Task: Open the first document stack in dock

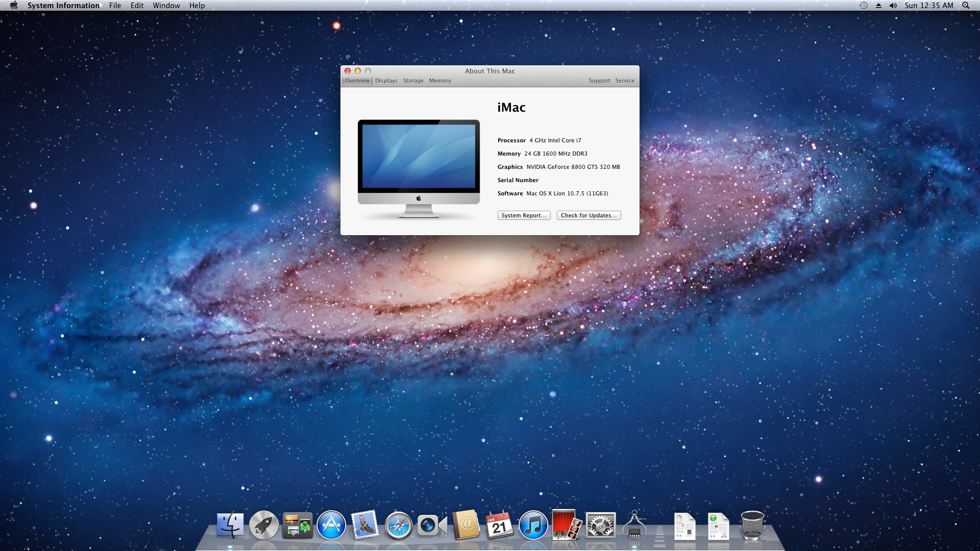Action: (x=684, y=526)
